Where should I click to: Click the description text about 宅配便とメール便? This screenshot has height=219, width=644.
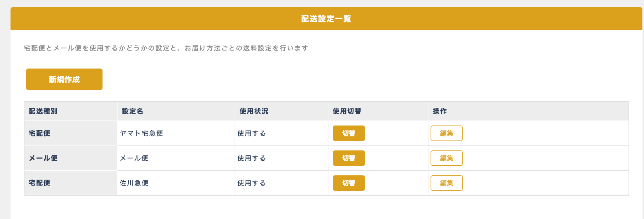click(x=166, y=48)
